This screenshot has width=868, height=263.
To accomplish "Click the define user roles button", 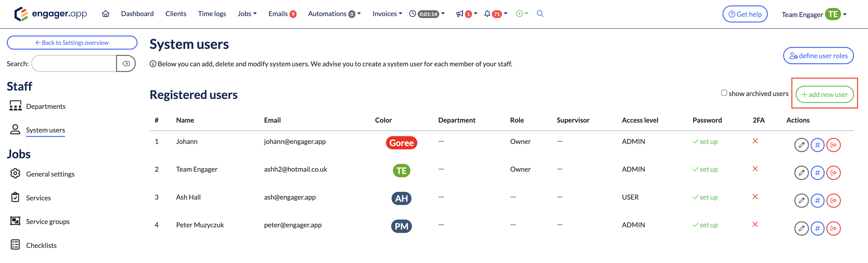I will coord(818,56).
